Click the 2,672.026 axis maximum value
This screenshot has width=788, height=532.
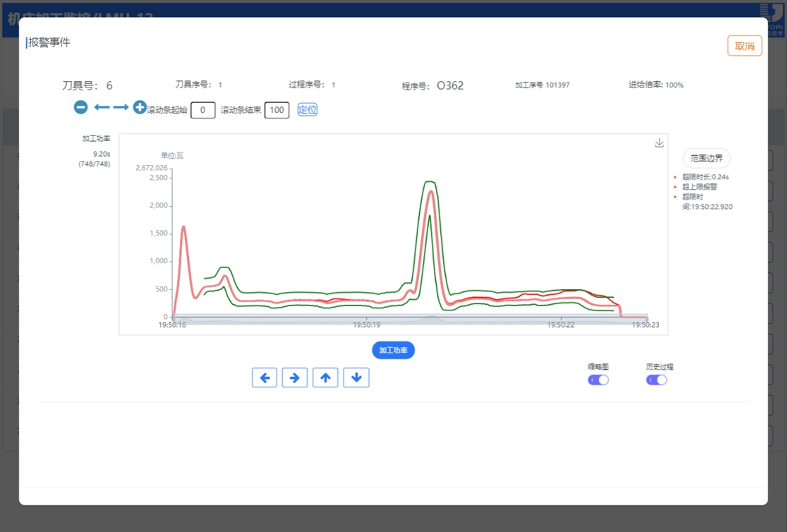(x=152, y=167)
